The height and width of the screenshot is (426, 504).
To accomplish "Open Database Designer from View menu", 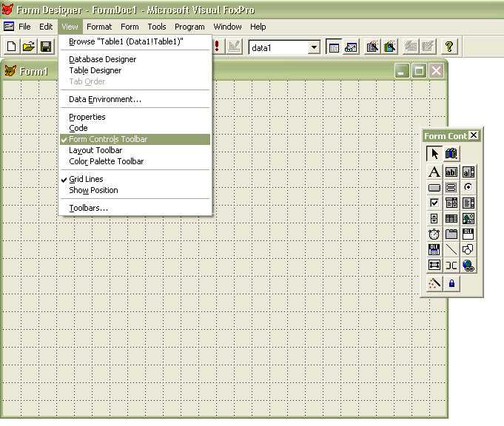I will [x=135, y=59].
